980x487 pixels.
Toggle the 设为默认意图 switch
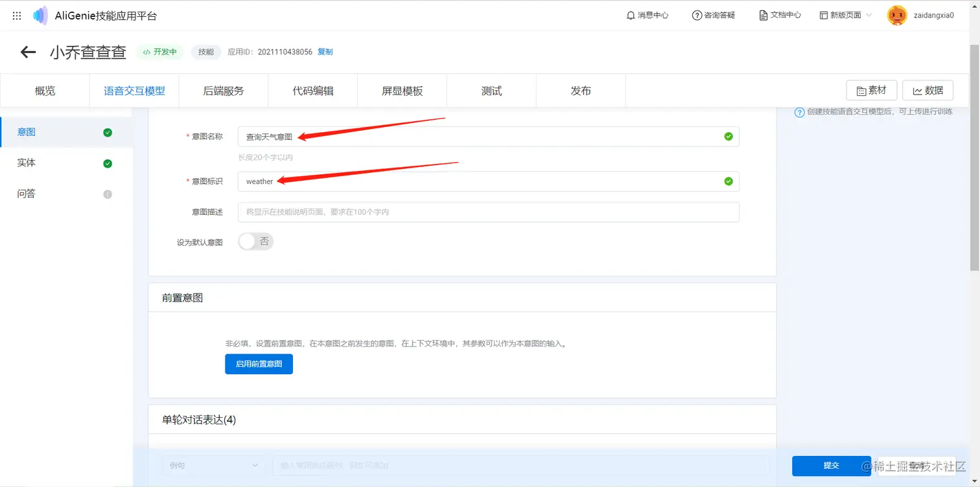[256, 242]
